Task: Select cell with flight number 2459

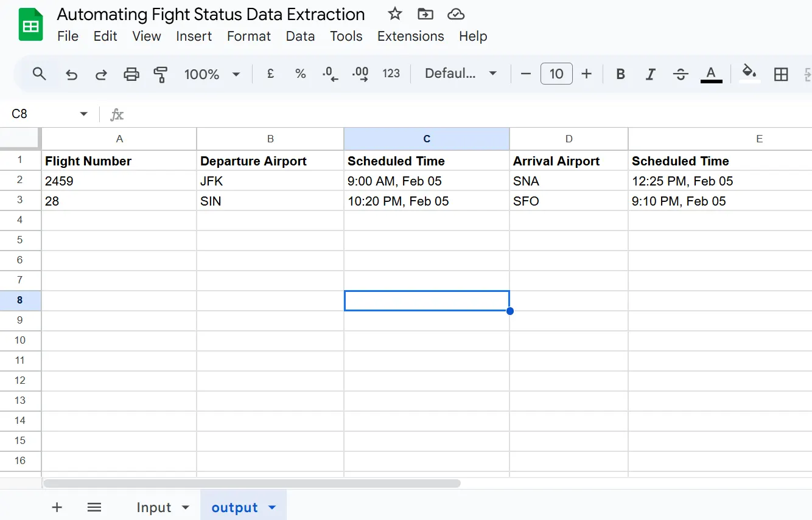Action: [x=119, y=181]
